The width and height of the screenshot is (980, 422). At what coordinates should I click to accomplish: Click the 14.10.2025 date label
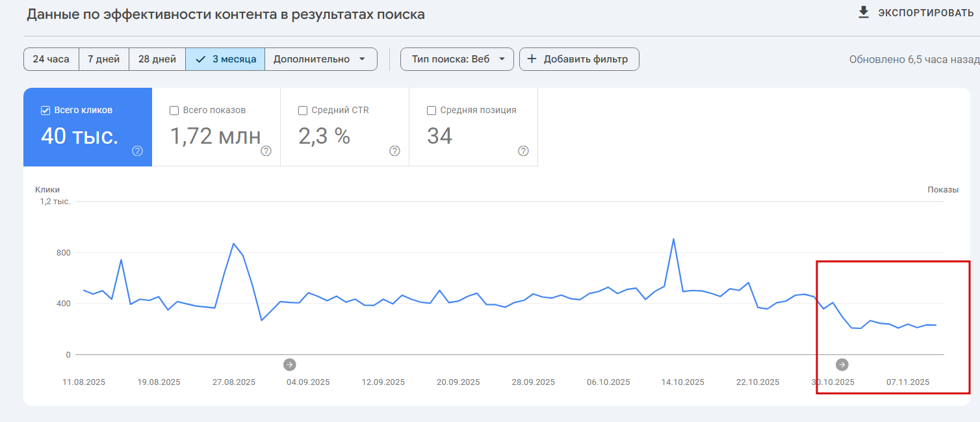click(683, 382)
